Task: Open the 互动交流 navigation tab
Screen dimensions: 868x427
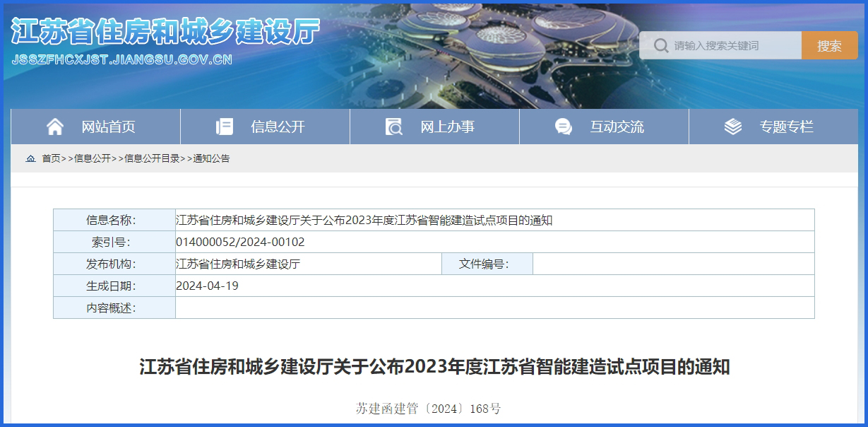Action: pos(605,127)
